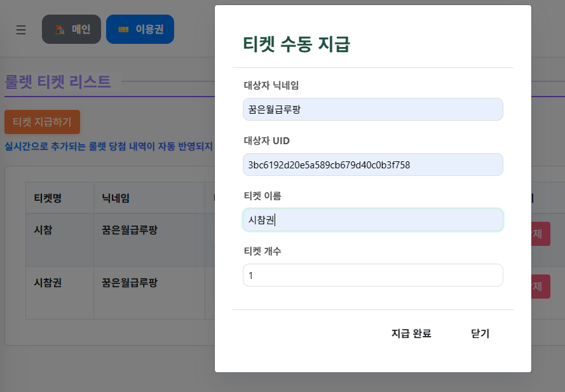Click the 시참권 ticket name cell

pyautogui.click(x=60, y=293)
